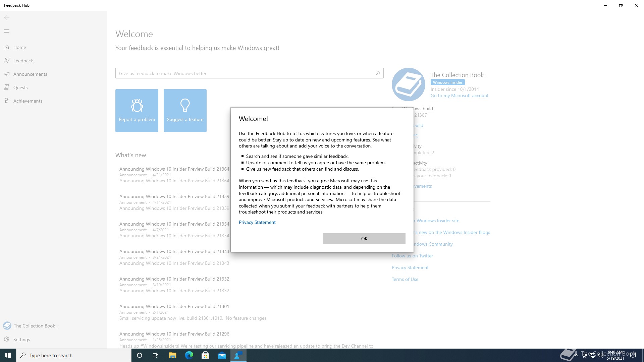This screenshot has height=362, width=644.
Task: Open Microsoft Store from taskbar
Action: pyautogui.click(x=205, y=355)
